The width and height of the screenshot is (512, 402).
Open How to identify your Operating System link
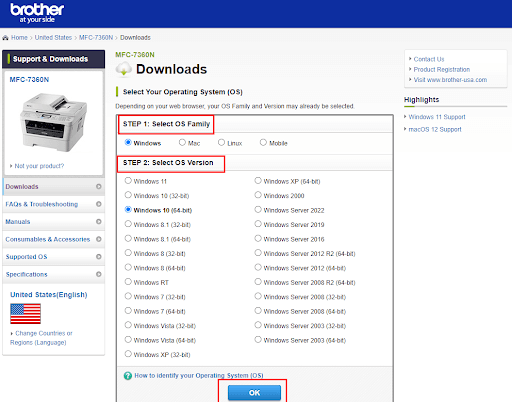tap(199, 376)
